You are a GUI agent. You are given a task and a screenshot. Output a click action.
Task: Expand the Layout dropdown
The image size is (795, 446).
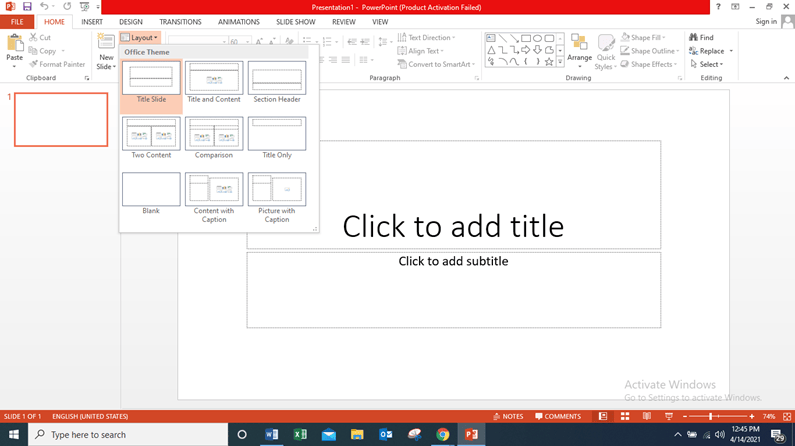(x=140, y=38)
